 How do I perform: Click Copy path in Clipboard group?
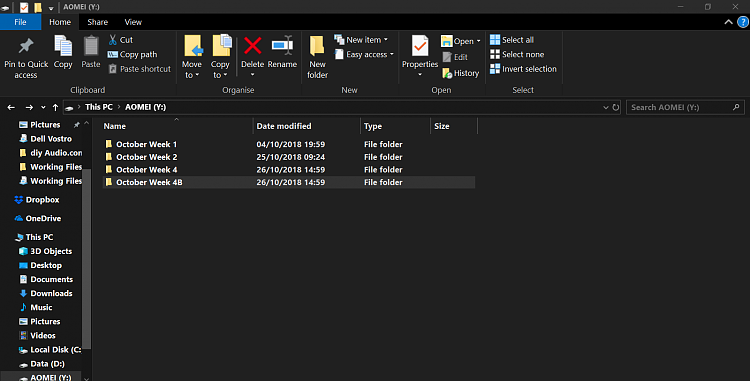click(132, 54)
